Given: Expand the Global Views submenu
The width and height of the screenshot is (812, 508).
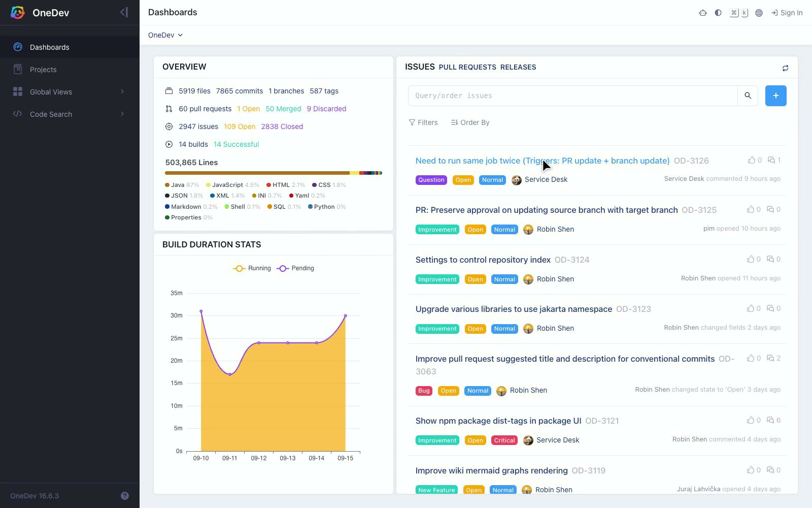Looking at the screenshot, I should (x=70, y=92).
